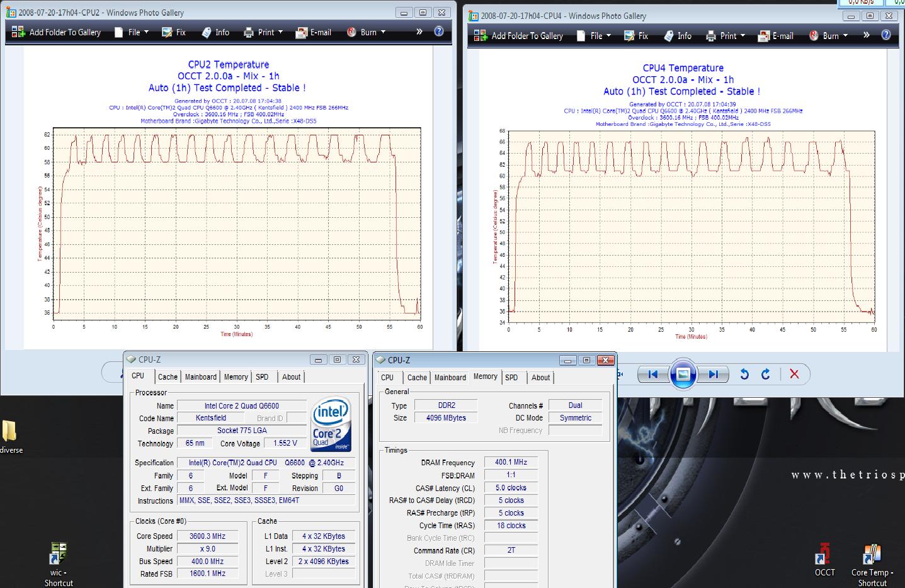Switch to SPD tab in right CPU-Z
Screen dimensions: 905x588
pos(511,378)
